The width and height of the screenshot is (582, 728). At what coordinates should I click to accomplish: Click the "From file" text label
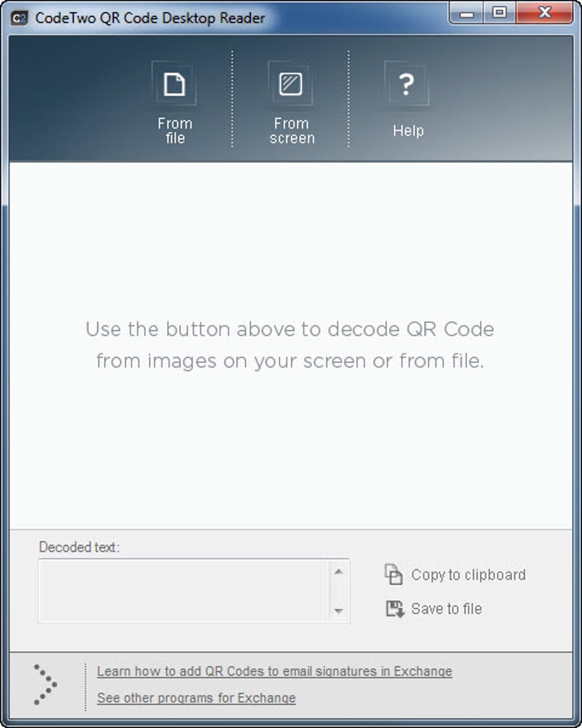click(x=175, y=131)
